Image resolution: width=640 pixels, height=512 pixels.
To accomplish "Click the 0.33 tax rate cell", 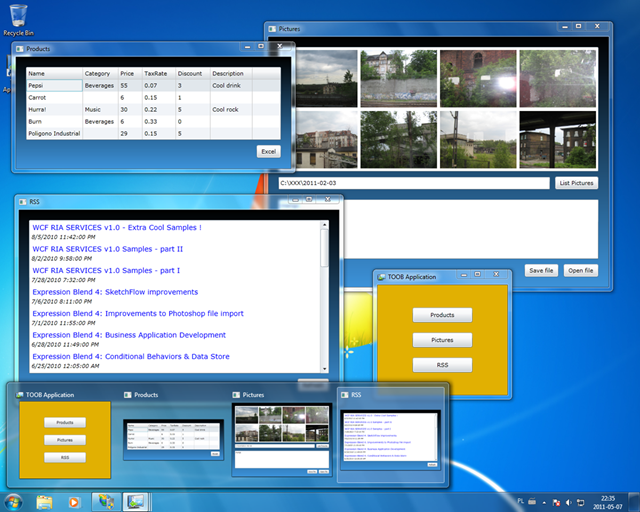I will click(x=158, y=121).
